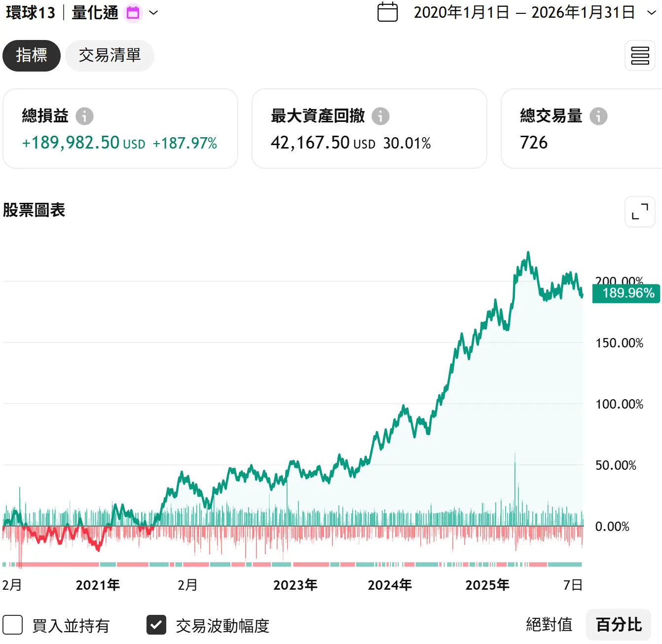This screenshot has height=644, width=662.
Task: Open the info icon beside 總交易量
Action: click(x=598, y=116)
